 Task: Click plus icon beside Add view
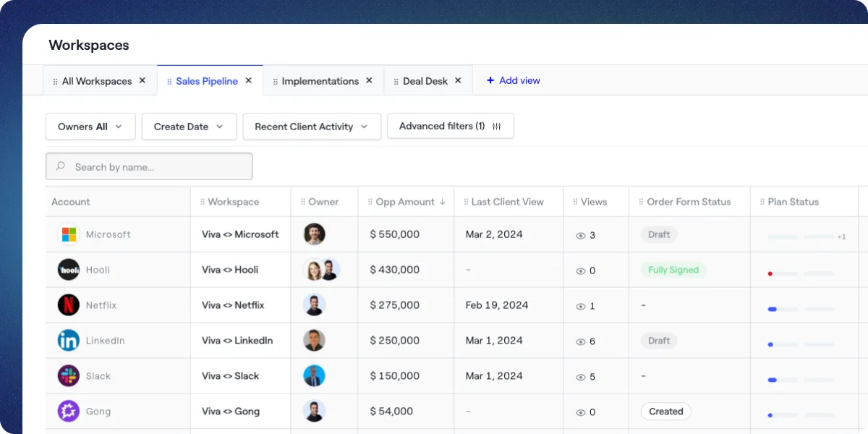[x=490, y=80]
